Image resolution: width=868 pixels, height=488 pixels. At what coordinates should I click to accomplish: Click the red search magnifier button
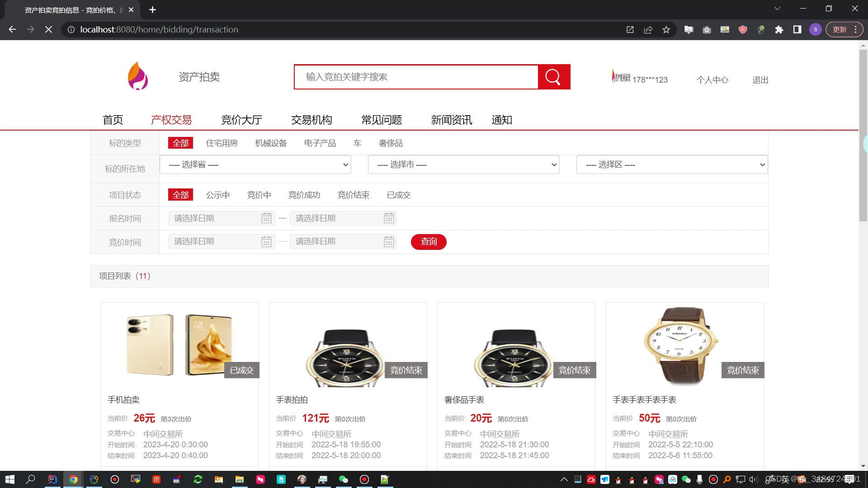(553, 77)
